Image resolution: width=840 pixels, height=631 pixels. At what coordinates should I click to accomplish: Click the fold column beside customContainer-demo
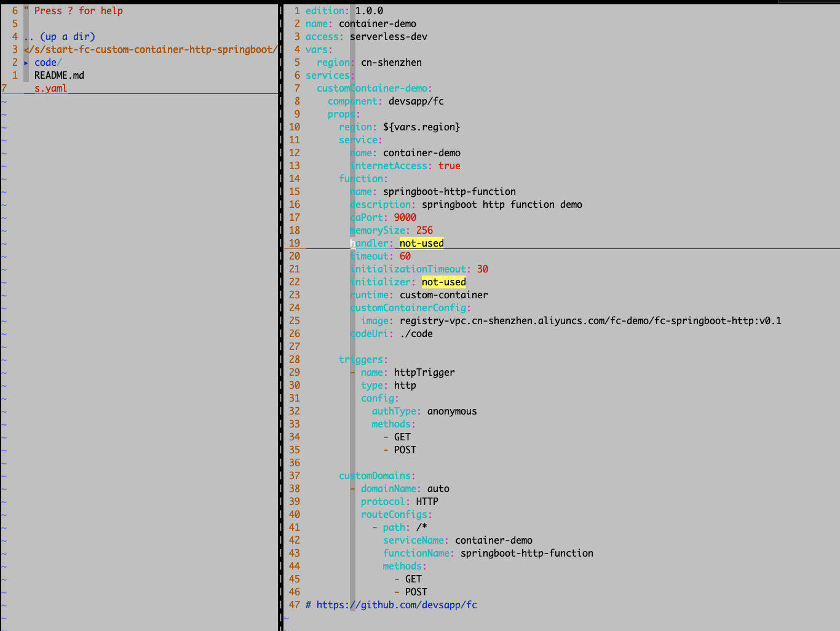[351, 88]
